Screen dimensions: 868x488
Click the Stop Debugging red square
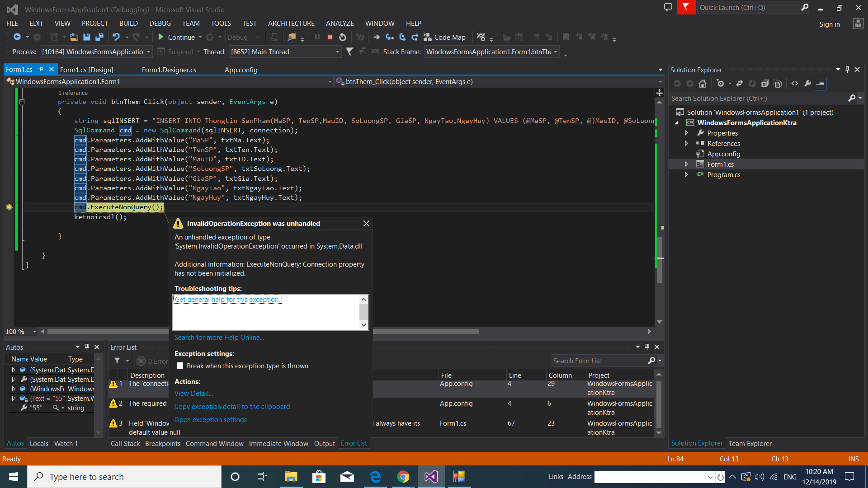click(x=330, y=37)
